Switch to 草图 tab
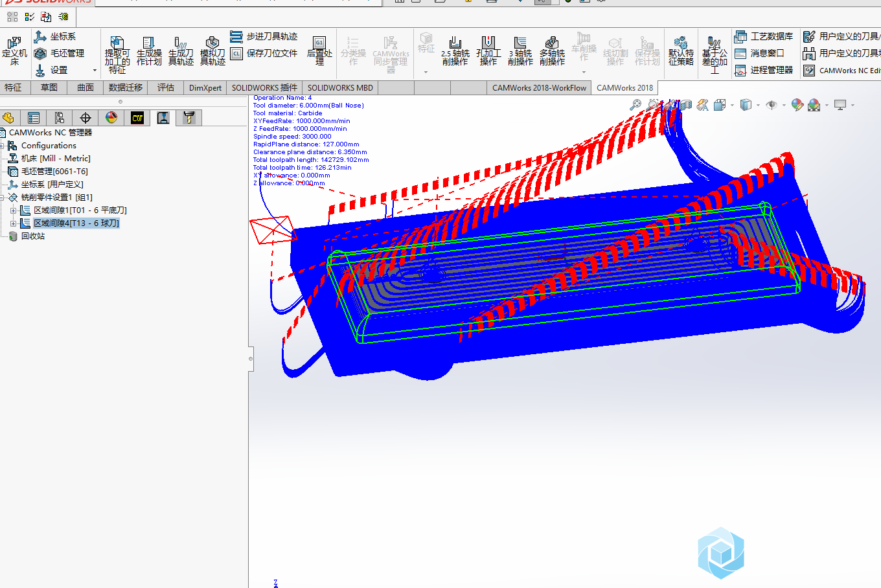This screenshot has height=588, width=881. point(49,87)
